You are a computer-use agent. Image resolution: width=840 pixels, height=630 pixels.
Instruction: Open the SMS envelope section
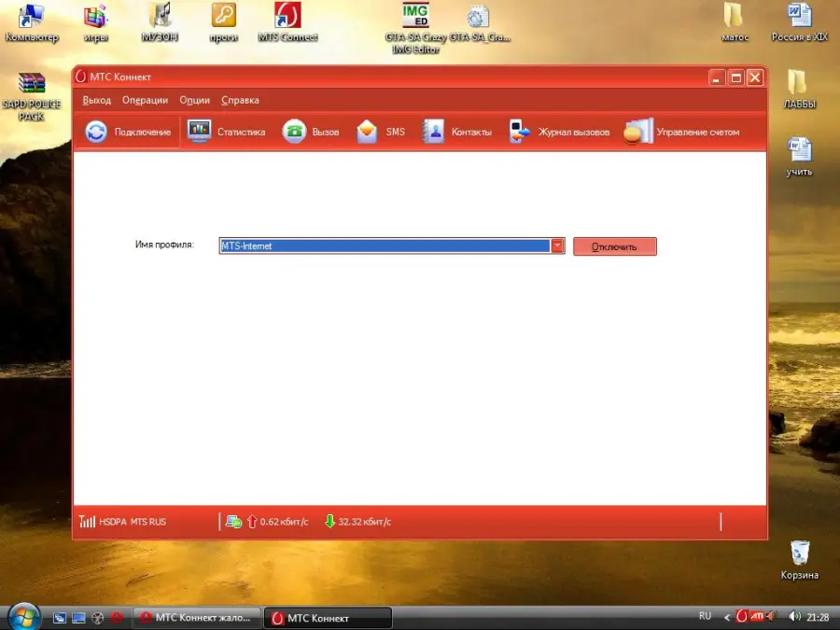point(381,132)
